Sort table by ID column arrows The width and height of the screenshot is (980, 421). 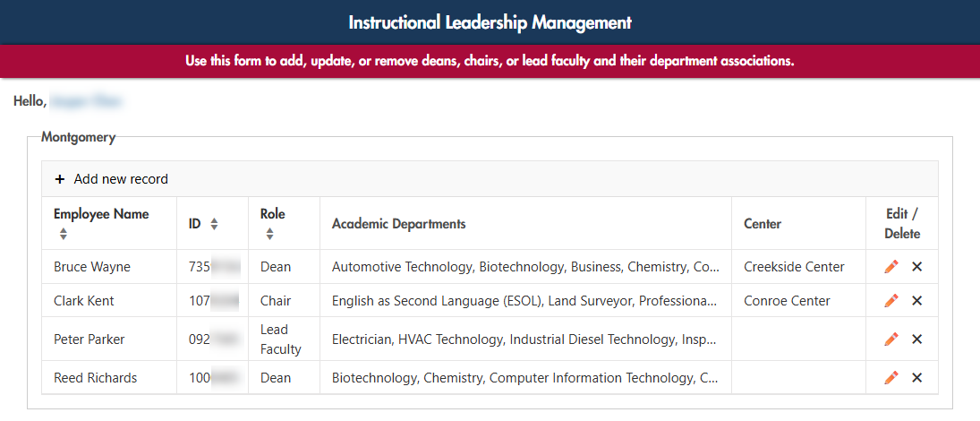[x=214, y=225]
